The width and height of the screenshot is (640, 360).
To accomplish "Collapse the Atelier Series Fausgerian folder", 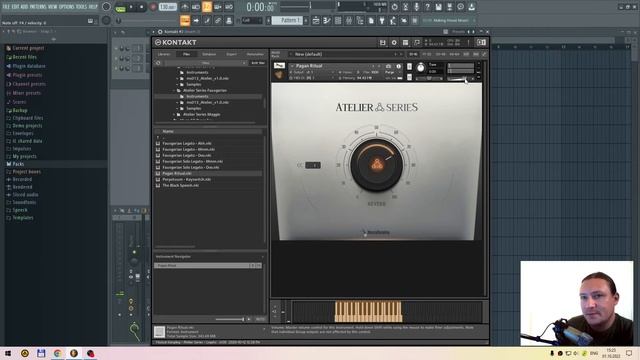I will point(174,91).
